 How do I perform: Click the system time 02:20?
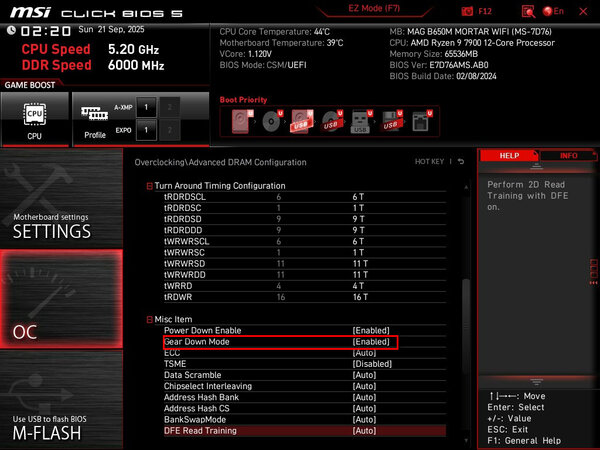46,31
